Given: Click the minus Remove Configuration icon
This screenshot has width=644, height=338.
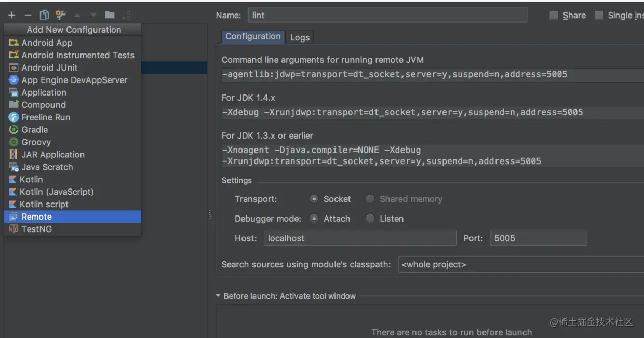Looking at the screenshot, I should (28, 15).
